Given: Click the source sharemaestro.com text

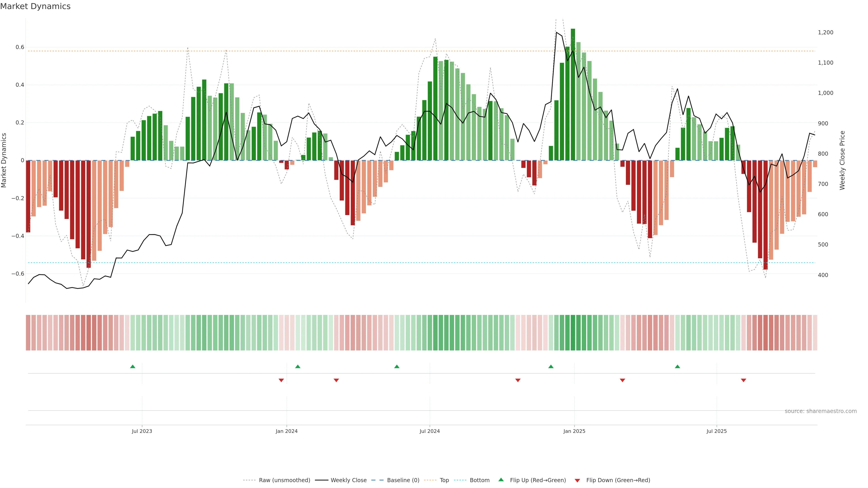Looking at the screenshot, I should (821, 411).
